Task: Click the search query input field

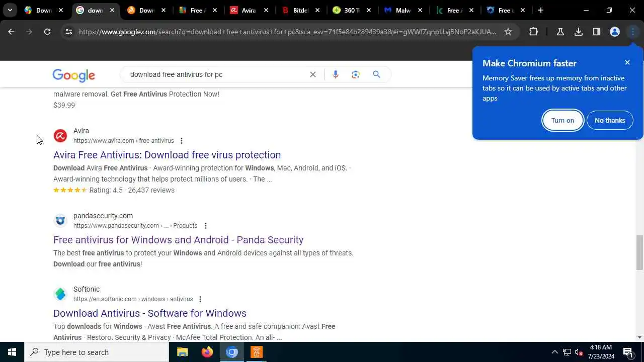Action: 216,74
